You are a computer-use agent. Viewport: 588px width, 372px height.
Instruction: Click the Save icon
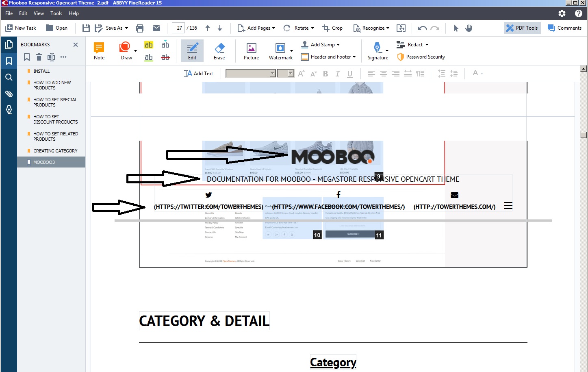(x=86, y=28)
